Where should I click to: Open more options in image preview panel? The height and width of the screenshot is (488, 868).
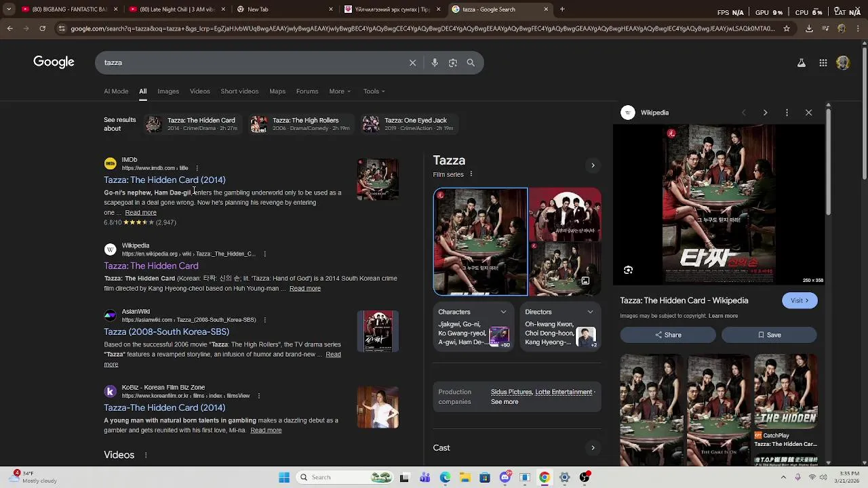pyautogui.click(x=787, y=113)
